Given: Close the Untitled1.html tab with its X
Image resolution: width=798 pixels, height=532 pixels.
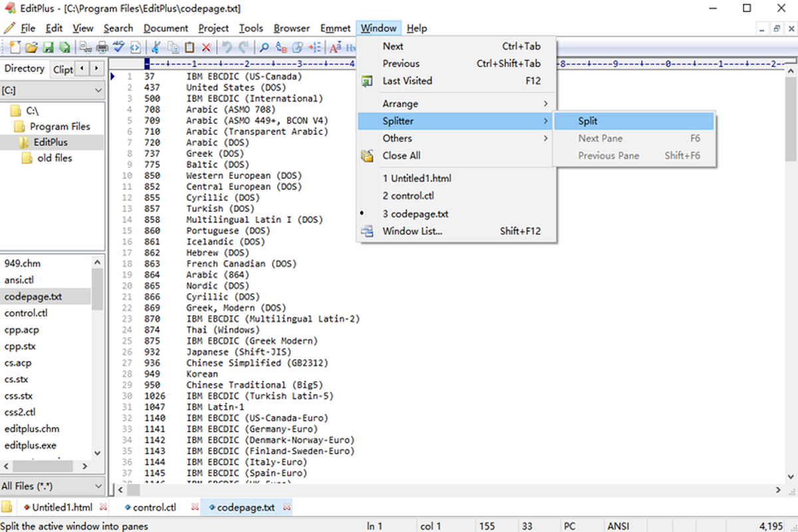Looking at the screenshot, I should tap(103, 507).
